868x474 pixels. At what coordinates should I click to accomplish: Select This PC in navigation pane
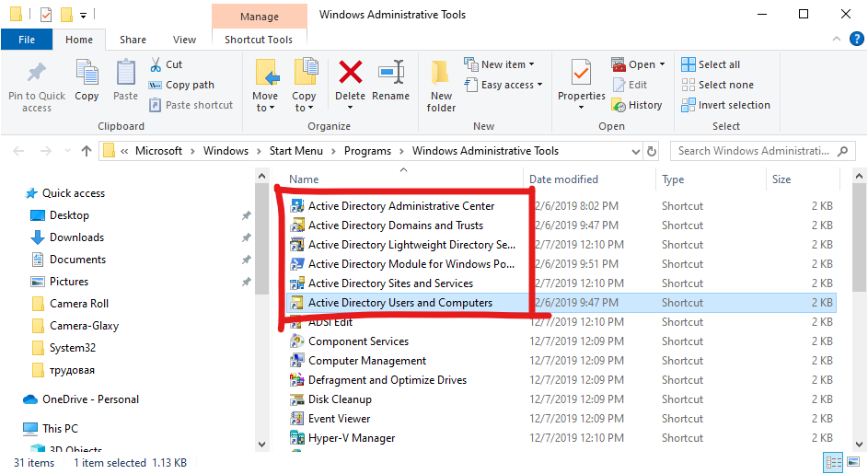point(61,429)
